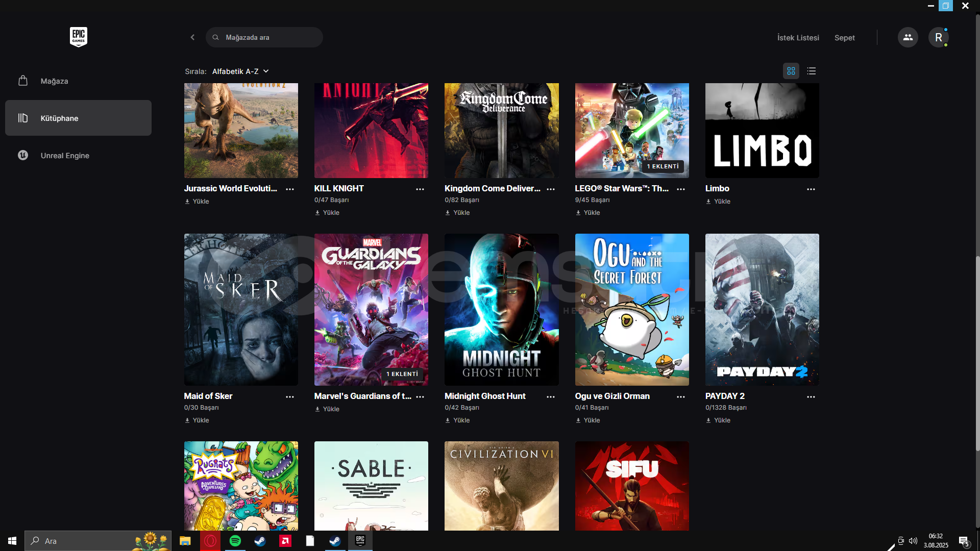
Task: Open PAYDAY 2 three-dot menu
Action: click(811, 396)
